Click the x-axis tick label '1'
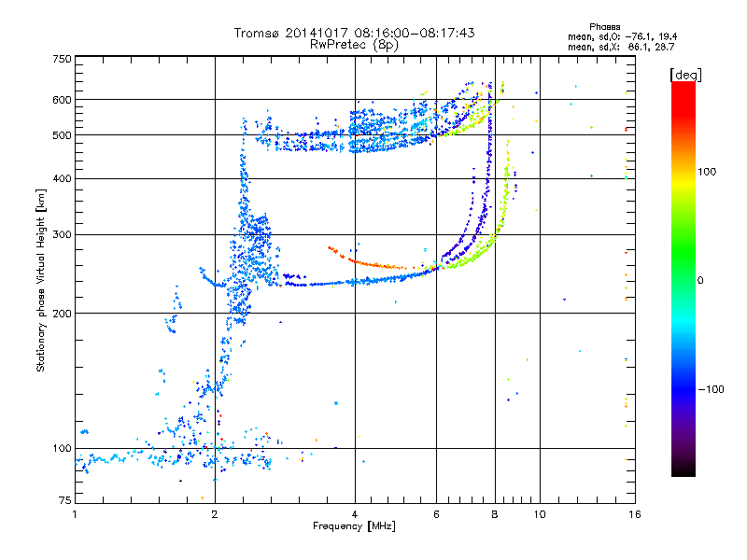 click(75, 514)
